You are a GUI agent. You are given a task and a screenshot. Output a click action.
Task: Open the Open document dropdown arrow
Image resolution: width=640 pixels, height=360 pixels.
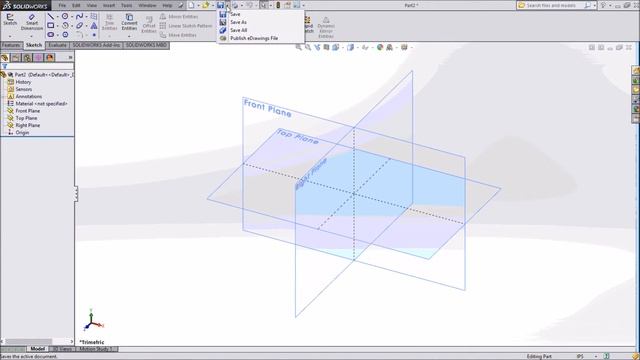(x=213, y=6)
